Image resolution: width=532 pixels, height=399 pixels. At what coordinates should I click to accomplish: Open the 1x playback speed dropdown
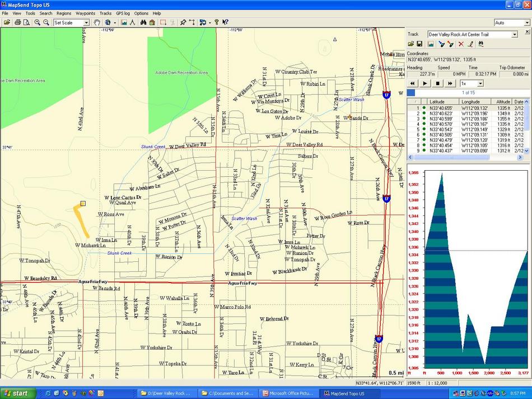pos(480,83)
